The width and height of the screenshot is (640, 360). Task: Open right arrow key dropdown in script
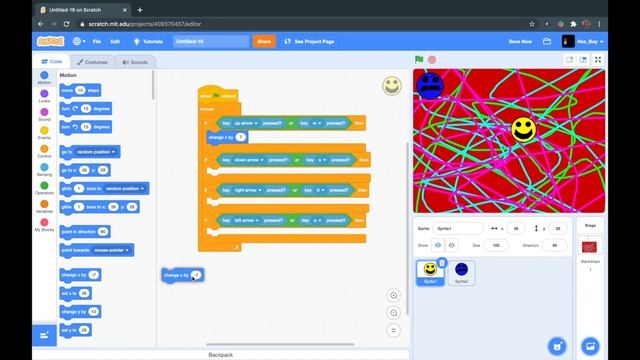(247, 190)
